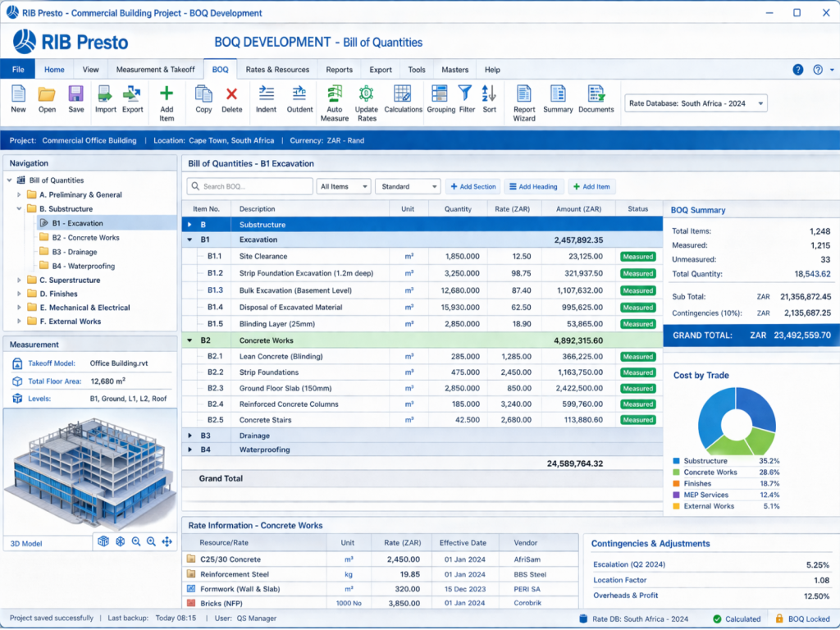
Task: Select the Reinforced Concrete Columns description
Action: [289, 404]
